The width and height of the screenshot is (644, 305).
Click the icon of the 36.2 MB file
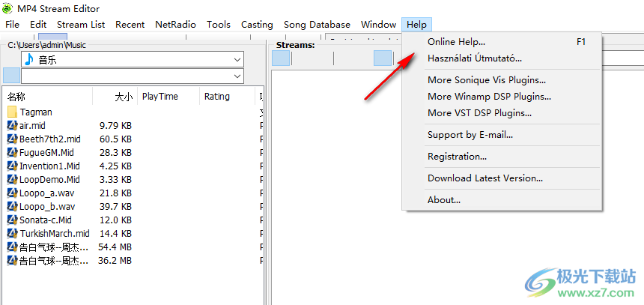(12, 261)
